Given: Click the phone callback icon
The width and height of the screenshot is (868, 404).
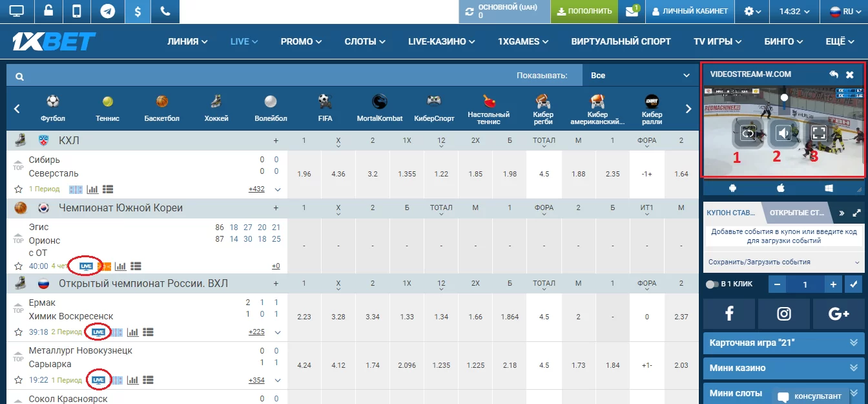Looking at the screenshot, I should pyautogui.click(x=165, y=11).
